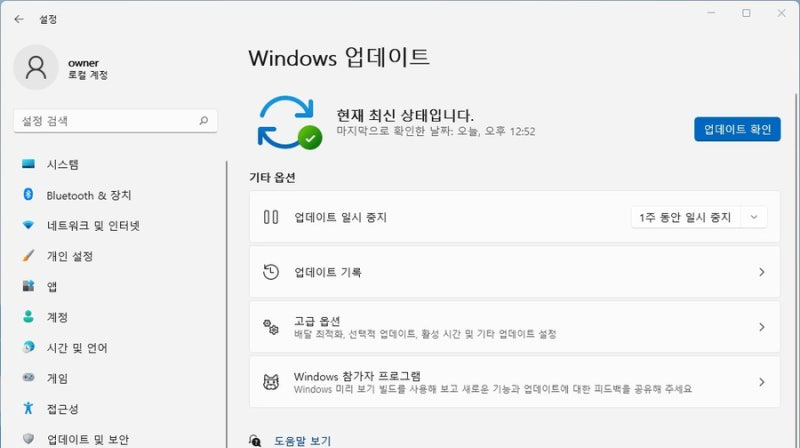The image size is (800, 448).
Task: Expand 업데이트 기록 chevron
Action: [x=762, y=272]
